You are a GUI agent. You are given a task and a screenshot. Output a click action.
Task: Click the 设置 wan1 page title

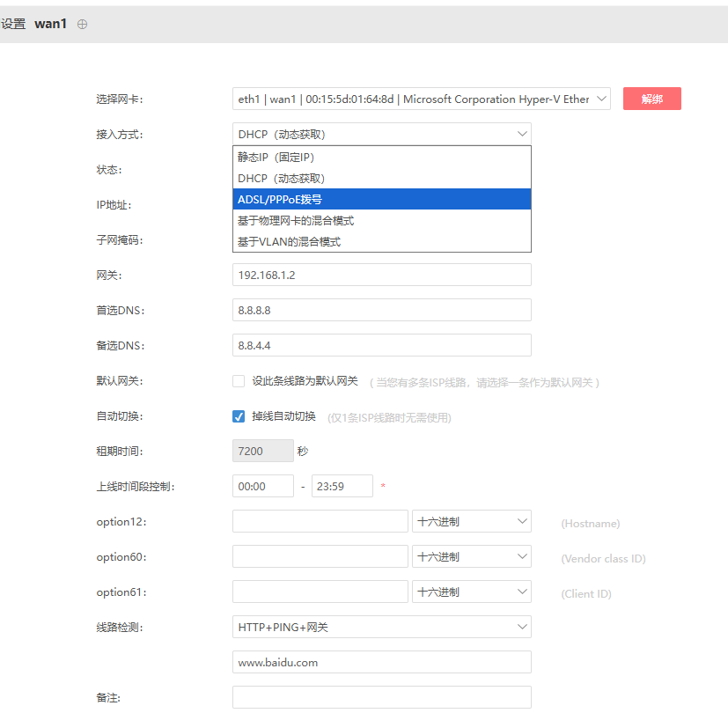pos(34,24)
